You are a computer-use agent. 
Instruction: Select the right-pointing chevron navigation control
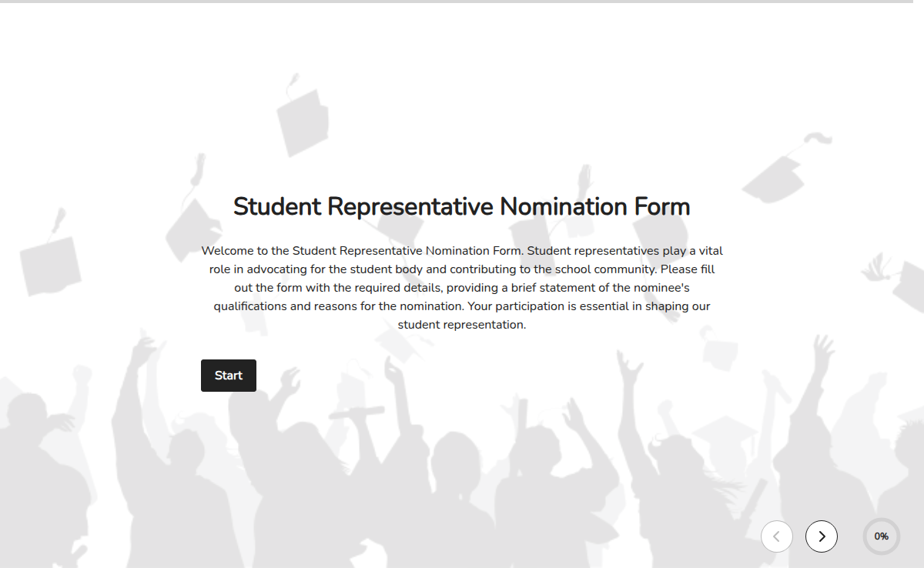pos(821,536)
